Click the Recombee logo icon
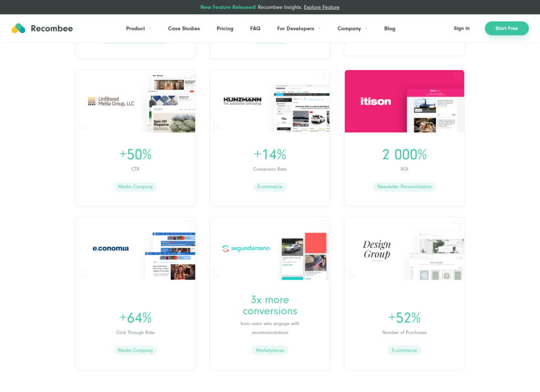The height and width of the screenshot is (392, 540). click(18, 28)
